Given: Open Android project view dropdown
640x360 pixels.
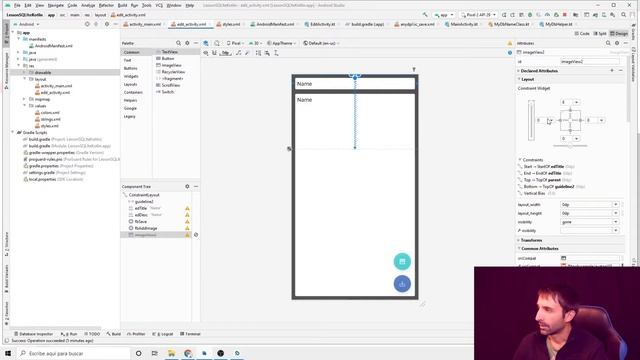Looking at the screenshot, I should [x=27, y=24].
